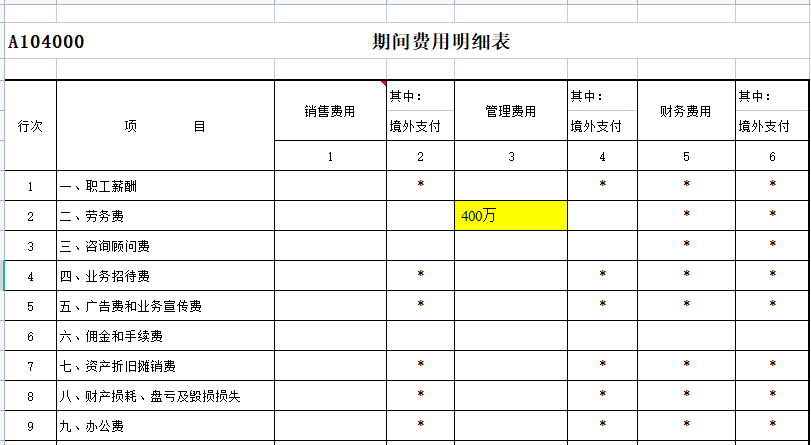Viewport: 811px width, 445px height.
Task: Select the 管理费用 column header
Action: coord(510,111)
